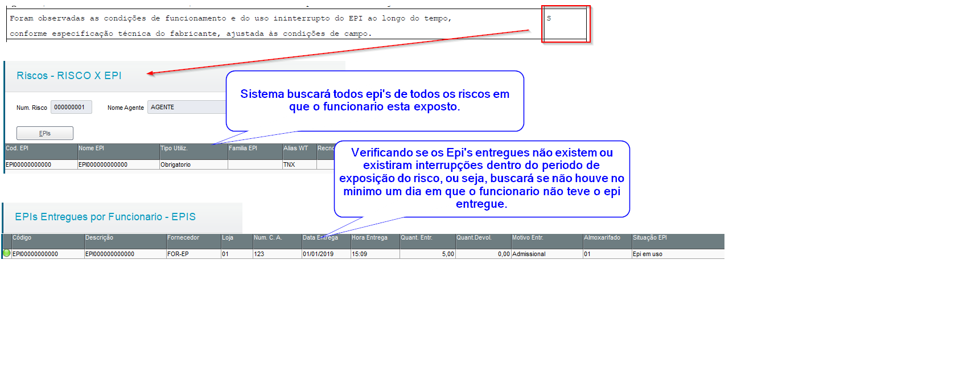
Task: Select the delivery date '01/01/2019' cell
Action: click(326, 254)
